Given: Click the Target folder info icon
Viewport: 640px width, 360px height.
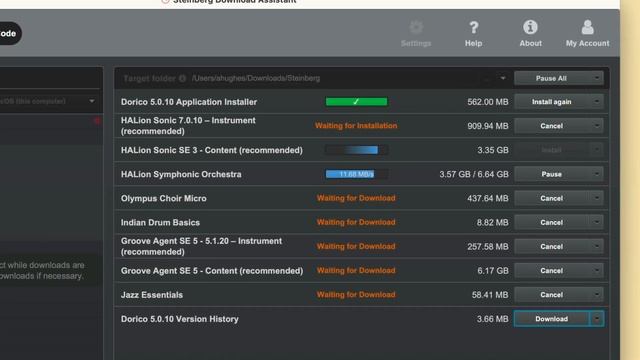Looking at the screenshot, I should point(182,78).
